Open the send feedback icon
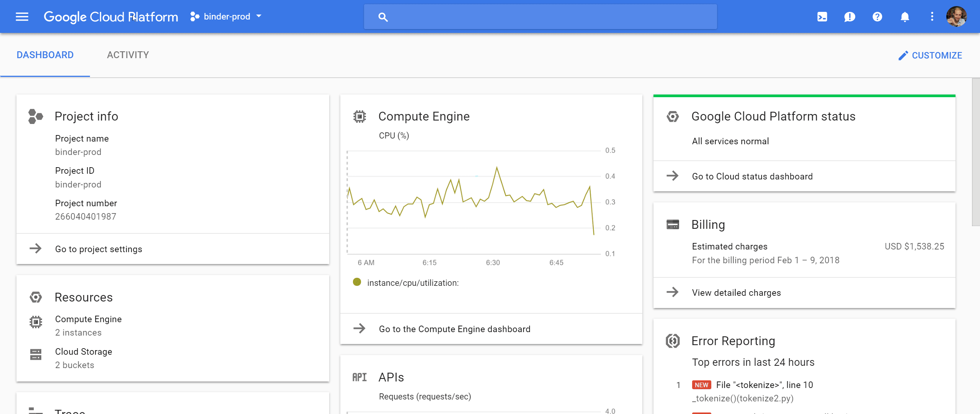Screen dimensions: 980x414 [849, 17]
